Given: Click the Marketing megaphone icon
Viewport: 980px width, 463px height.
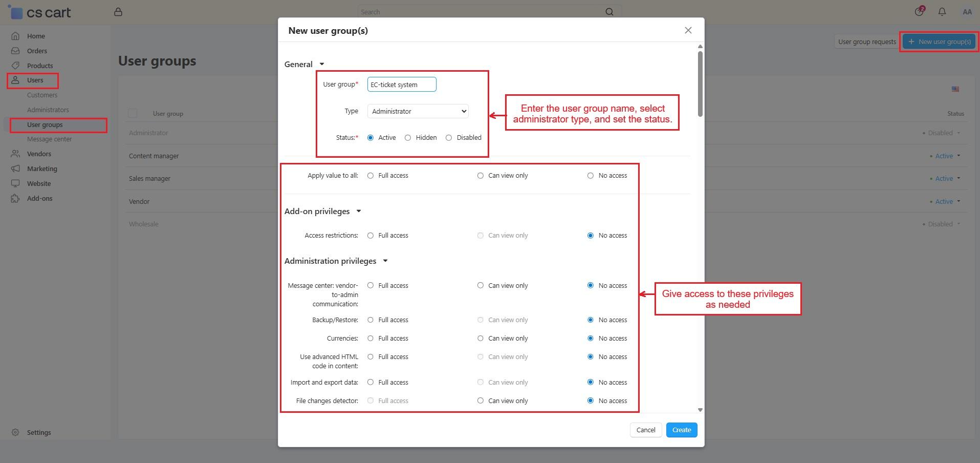Looking at the screenshot, I should (15, 169).
